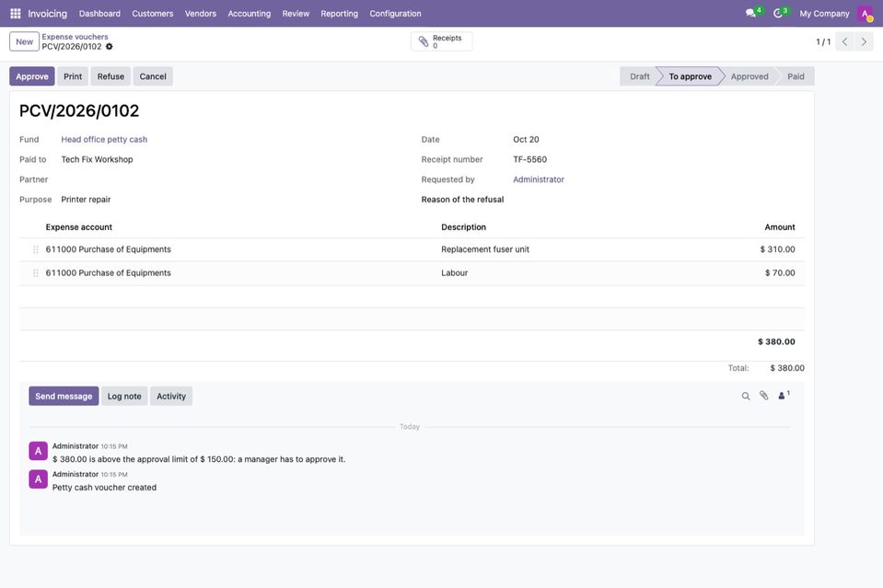
Task: Click the $ 310.00 amount cell
Action: coord(778,249)
